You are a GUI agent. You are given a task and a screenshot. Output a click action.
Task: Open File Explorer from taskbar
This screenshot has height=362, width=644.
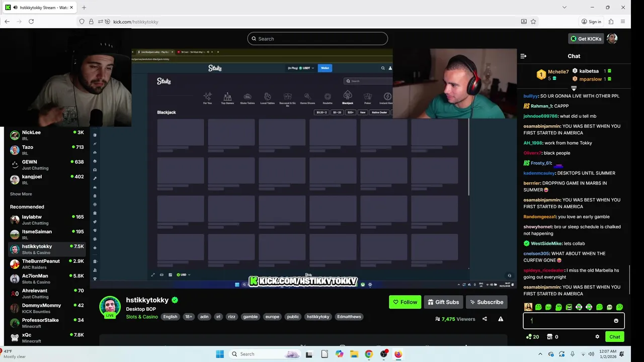click(x=354, y=354)
